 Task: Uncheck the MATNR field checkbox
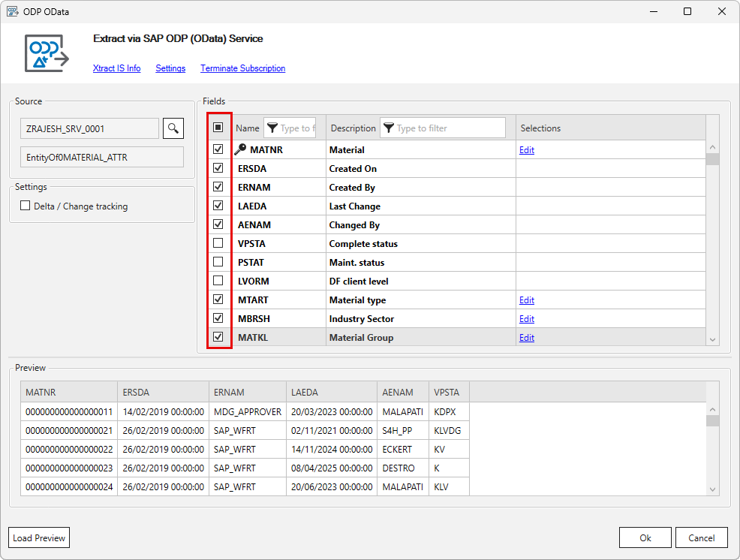tap(218, 149)
